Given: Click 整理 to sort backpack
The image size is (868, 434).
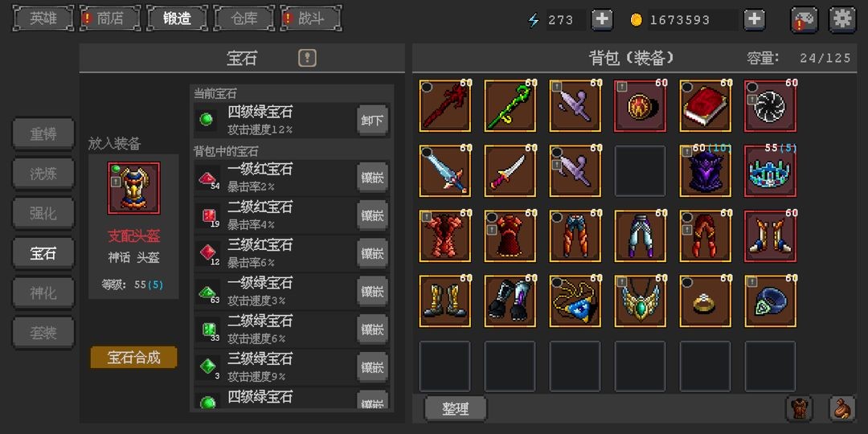Looking at the screenshot, I should pyautogui.click(x=456, y=409).
